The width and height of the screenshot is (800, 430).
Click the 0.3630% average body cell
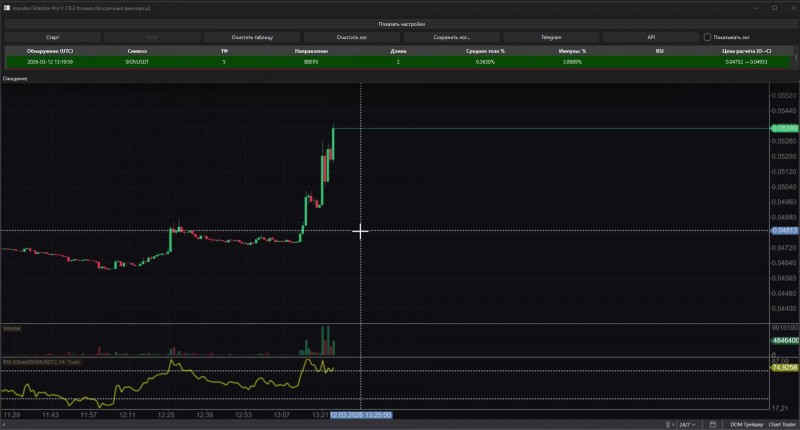pyautogui.click(x=485, y=62)
